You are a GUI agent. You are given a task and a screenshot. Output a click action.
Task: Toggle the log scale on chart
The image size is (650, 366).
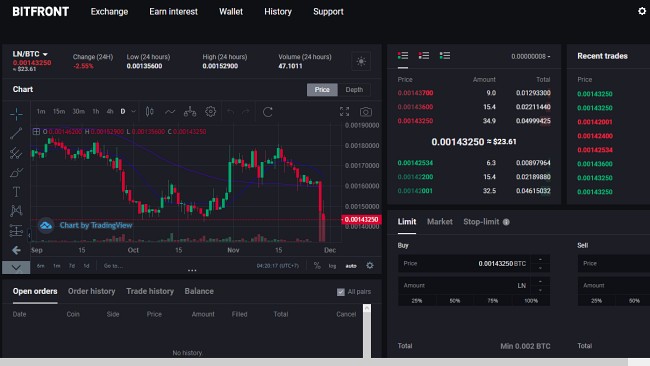(x=332, y=266)
